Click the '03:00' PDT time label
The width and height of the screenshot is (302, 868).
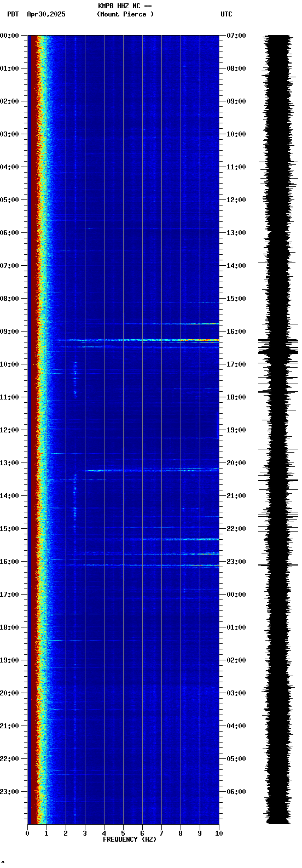click(x=9, y=134)
